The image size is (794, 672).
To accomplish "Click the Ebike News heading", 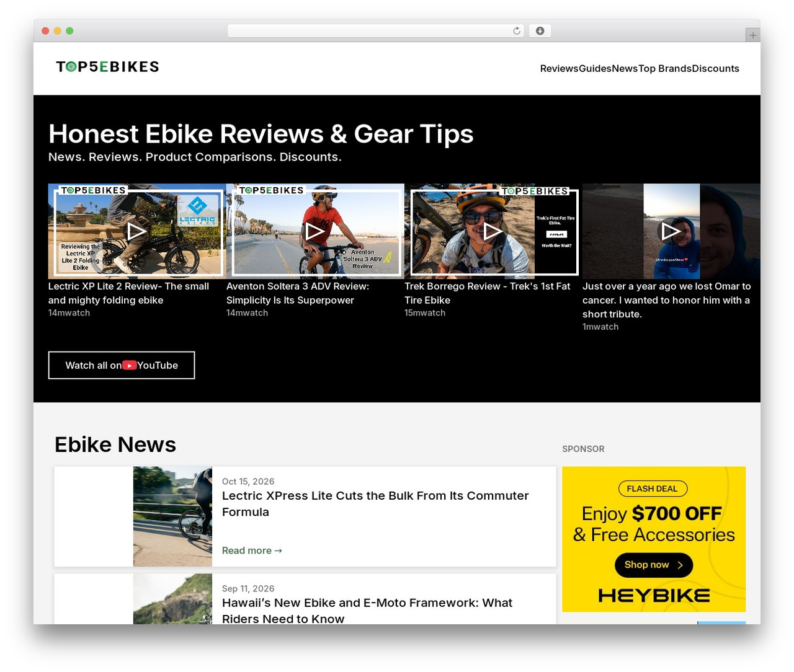I will (115, 444).
